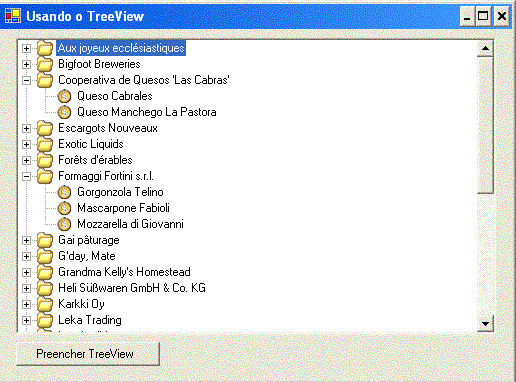Select the Mozzarella di Giovanni product

click(x=130, y=224)
